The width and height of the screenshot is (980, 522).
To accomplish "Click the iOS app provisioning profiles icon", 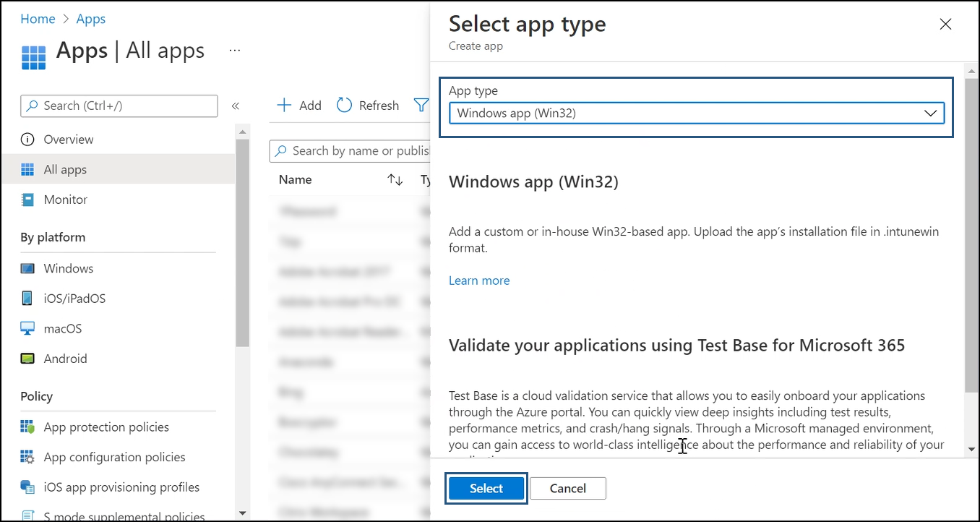I will (x=27, y=487).
